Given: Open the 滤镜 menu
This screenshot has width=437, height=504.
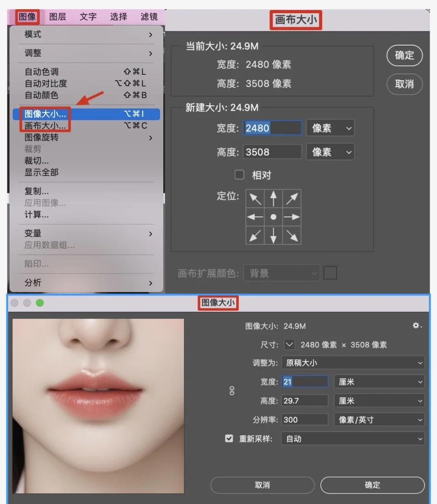Looking at the screenshot, I should coord(149,17).
